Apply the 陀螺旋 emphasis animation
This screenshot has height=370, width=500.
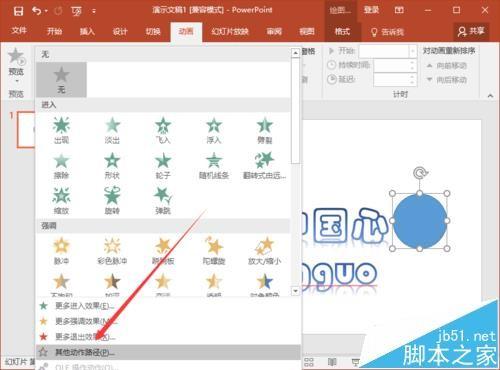tap(214, 251)
